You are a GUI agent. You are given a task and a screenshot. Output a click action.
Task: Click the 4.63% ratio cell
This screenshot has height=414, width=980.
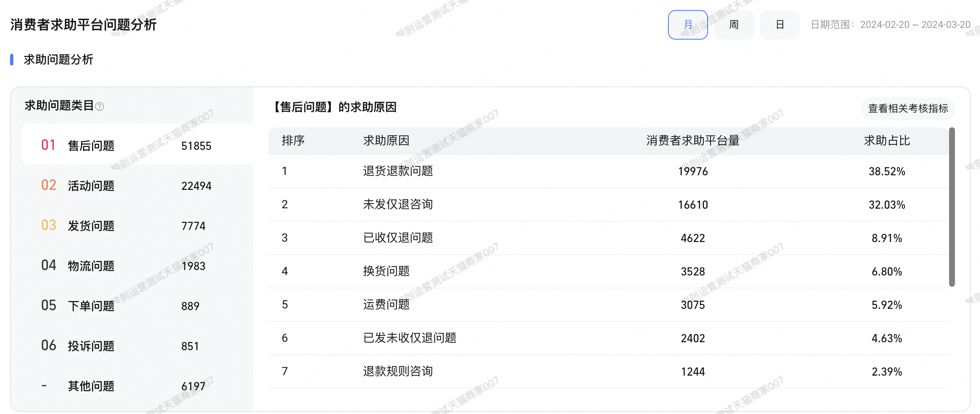click(887, 338)
